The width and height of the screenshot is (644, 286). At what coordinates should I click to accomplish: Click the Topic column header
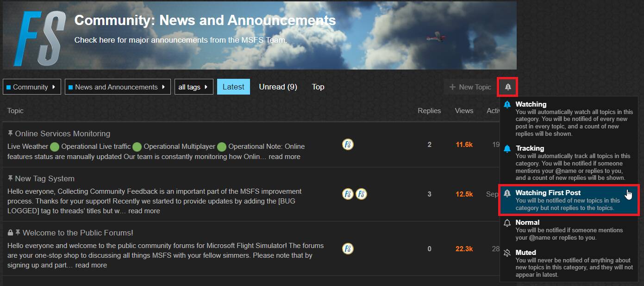pyautogui.click(x=15, y=111)
